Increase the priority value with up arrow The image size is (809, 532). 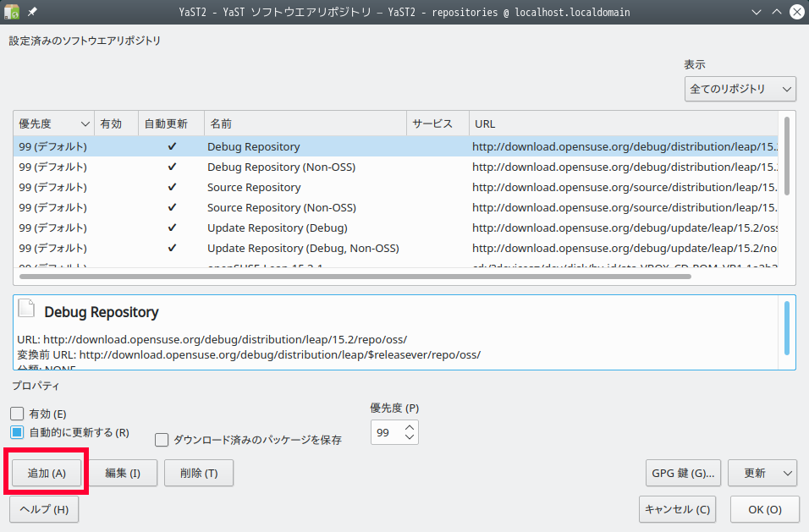click(x=410, y=428)
